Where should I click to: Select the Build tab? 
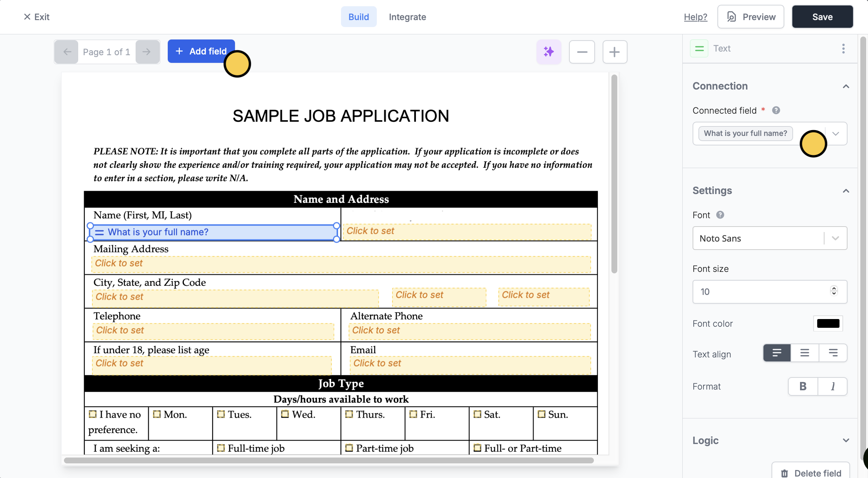(359, 17)
